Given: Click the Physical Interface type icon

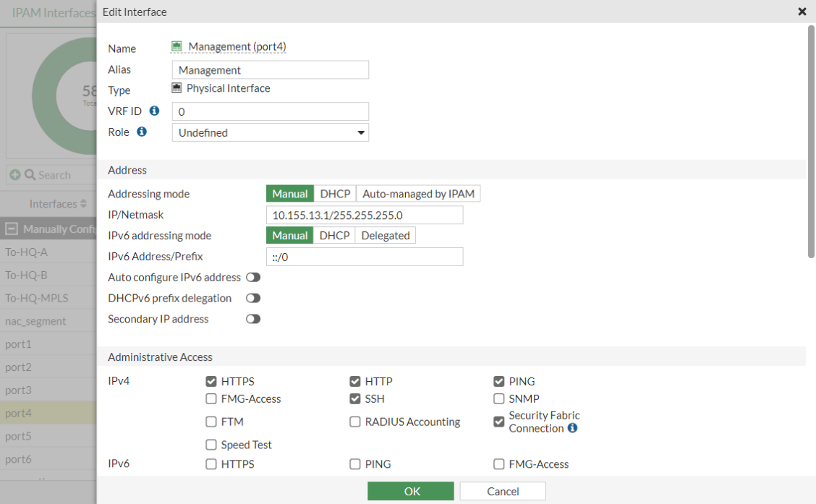Looking at the screenshot, I should point(177,88).
